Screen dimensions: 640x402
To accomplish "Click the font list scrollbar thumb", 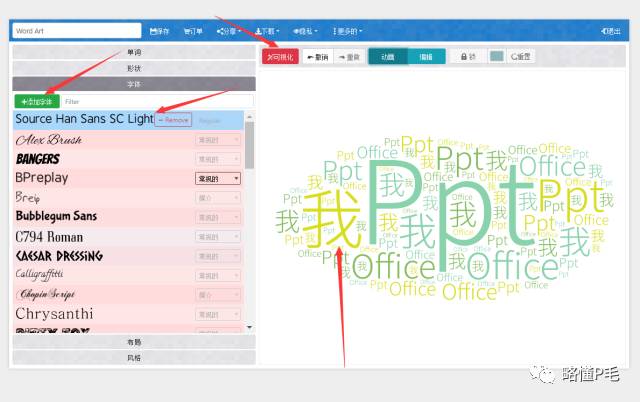I will [249, 145].
